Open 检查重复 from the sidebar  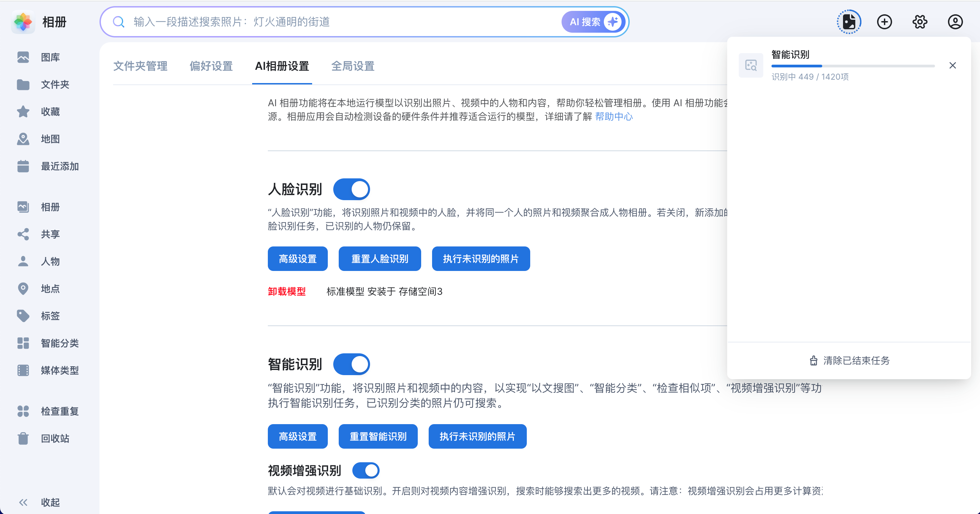click(x=59, y=411)
